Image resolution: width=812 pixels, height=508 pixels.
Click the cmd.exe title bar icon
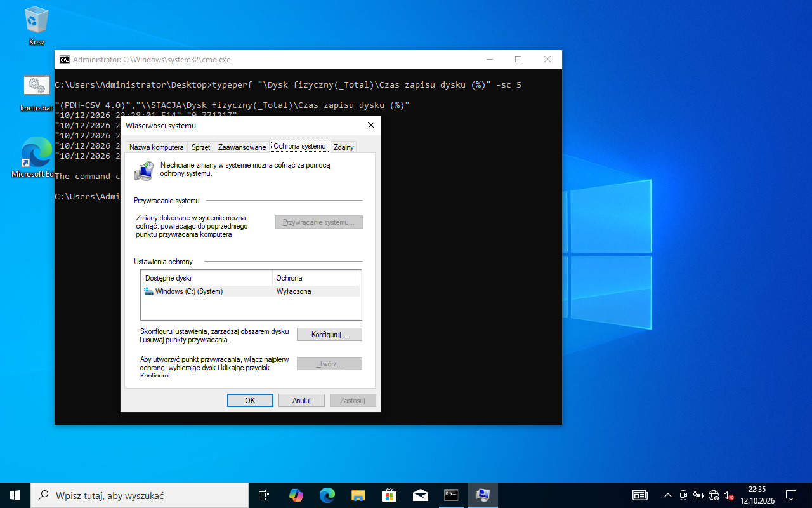(x=64, y=60)
